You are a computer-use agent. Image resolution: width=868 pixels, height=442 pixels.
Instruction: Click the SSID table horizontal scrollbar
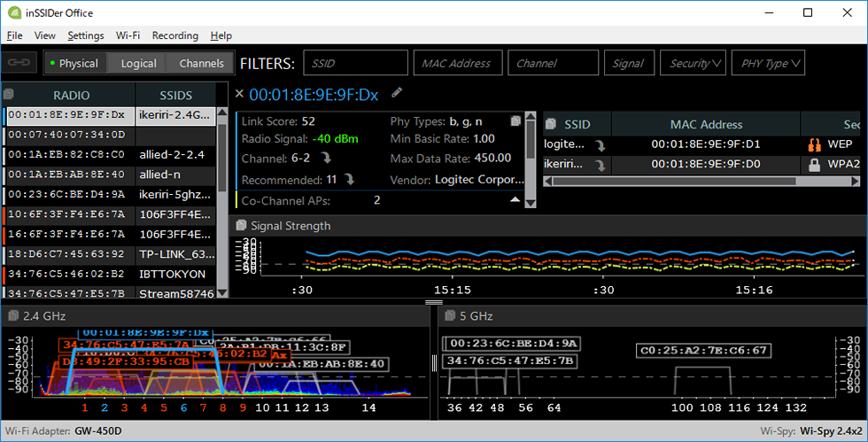(x=701, y=181)
